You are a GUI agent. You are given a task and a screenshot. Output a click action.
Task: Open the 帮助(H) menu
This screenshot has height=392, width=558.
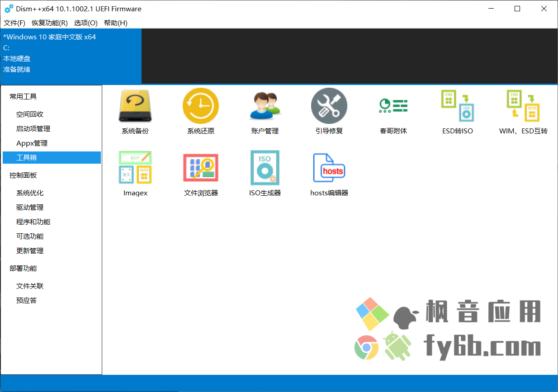[116, 23]
